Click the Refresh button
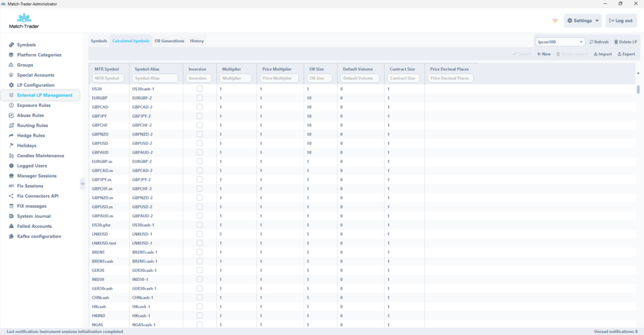 (599, 42)
